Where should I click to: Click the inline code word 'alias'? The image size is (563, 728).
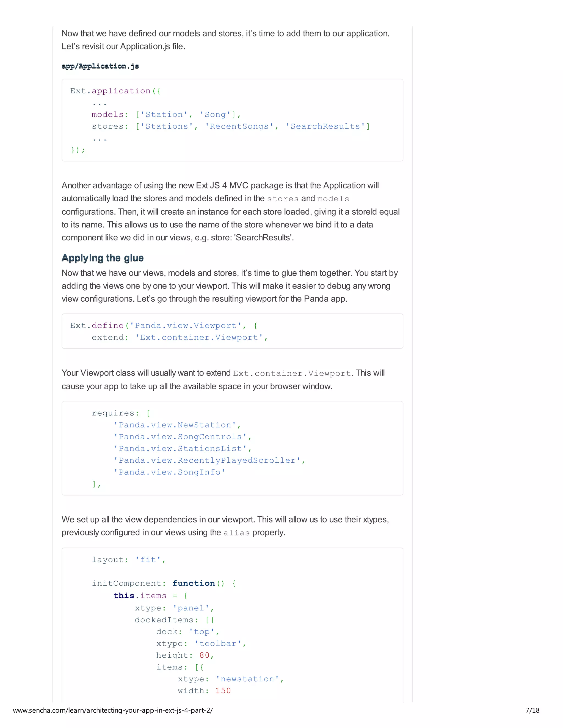[236, 533]
